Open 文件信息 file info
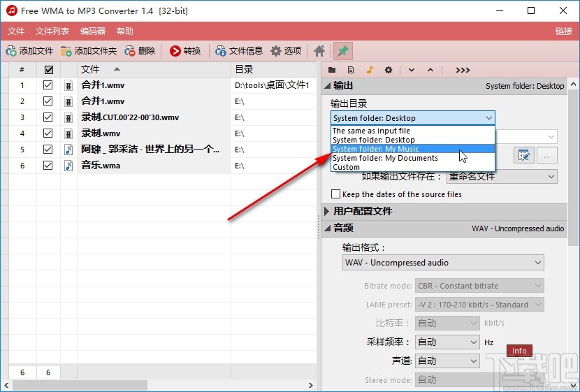Viewport: 580px width, 392px height. [x=239, y=51]
